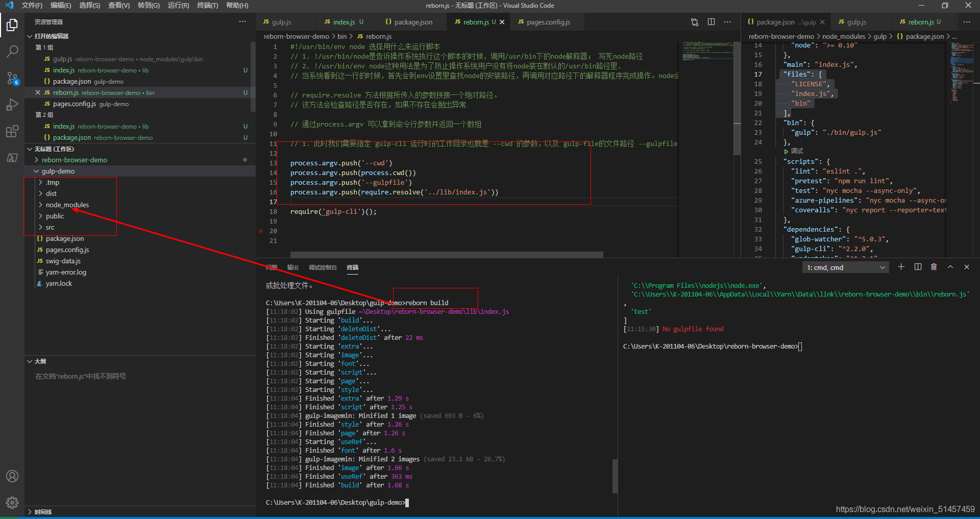Kill the terminal with trash icon
Image resolution: width=980 pixels, height=519 pixels.
(934, 267)
